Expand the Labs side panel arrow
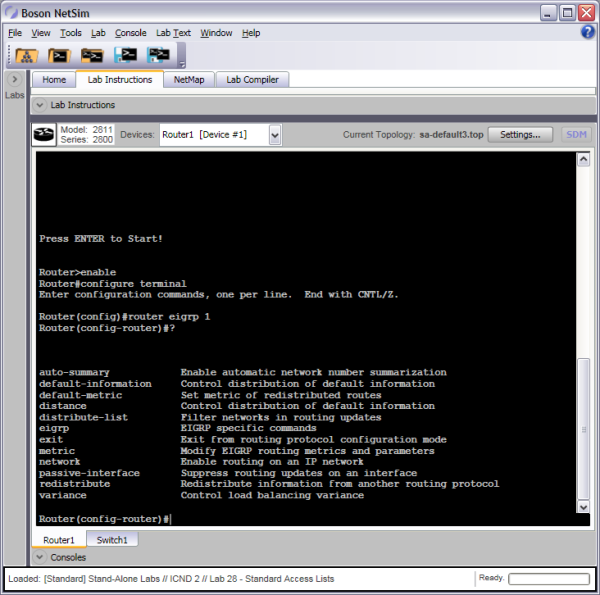 (15, 79)
